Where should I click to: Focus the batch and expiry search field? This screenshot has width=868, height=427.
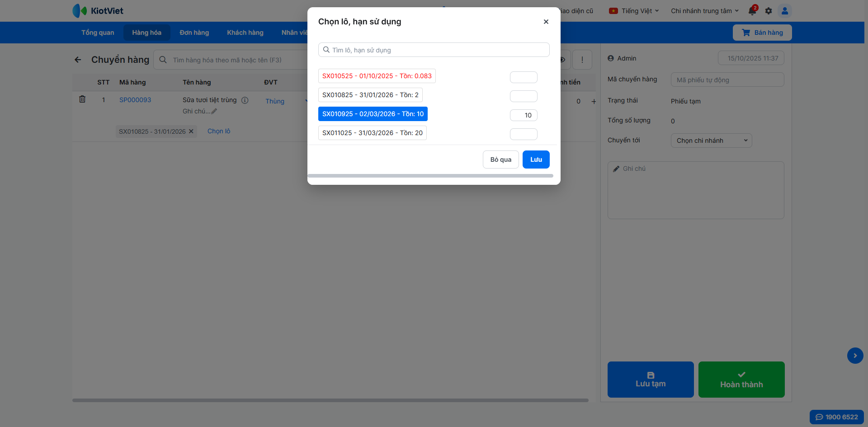434,50
